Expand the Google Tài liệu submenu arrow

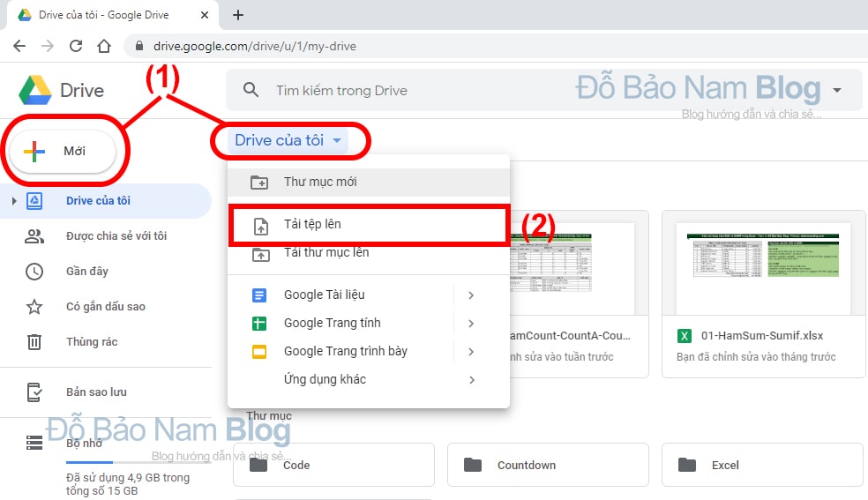(471, 295)
